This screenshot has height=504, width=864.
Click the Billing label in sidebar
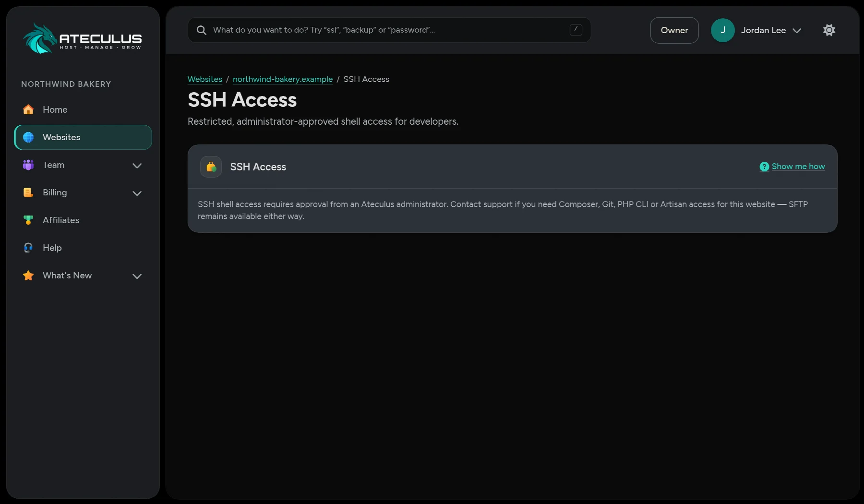(x=55, y=192)
